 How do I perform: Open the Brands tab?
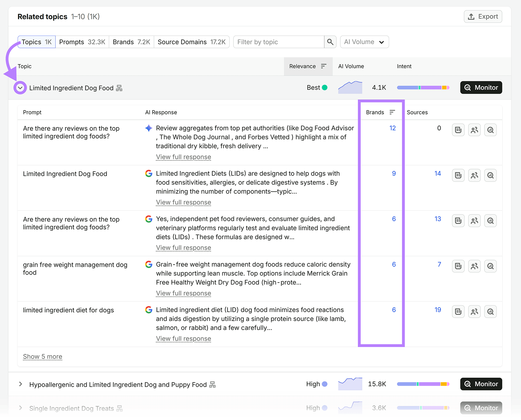coord(131,42)
